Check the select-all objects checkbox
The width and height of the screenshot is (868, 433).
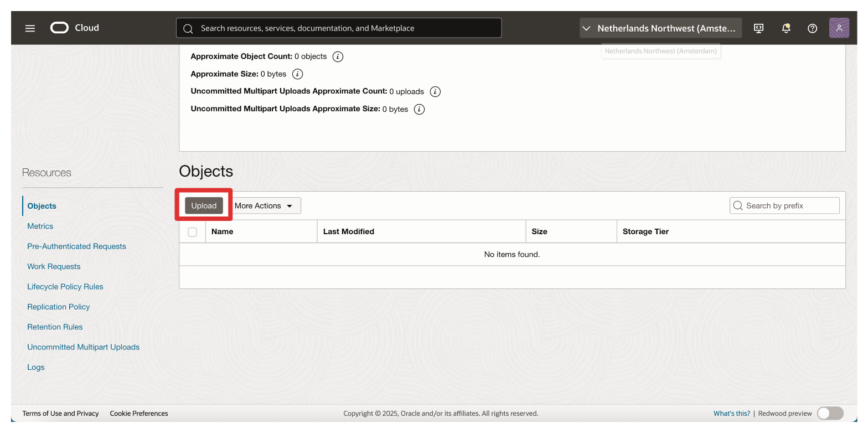[x=192, y=232]
